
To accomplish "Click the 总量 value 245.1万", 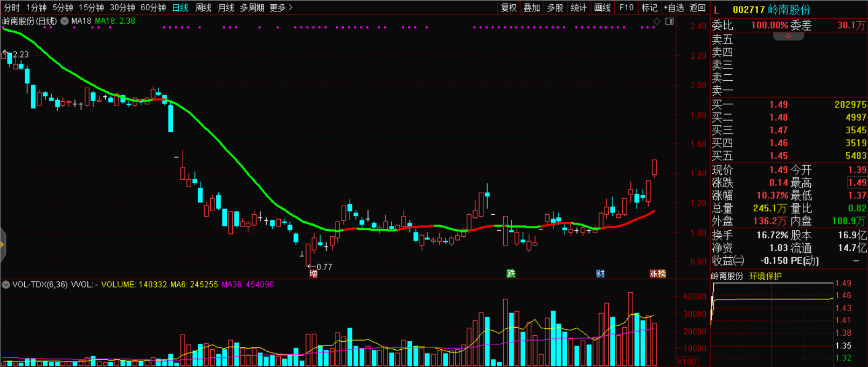I will pos(770,208).
